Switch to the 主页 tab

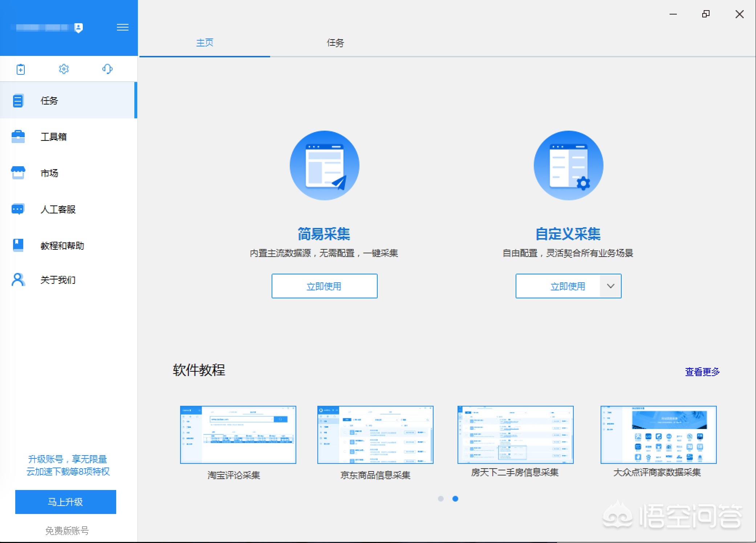(205, 43)
